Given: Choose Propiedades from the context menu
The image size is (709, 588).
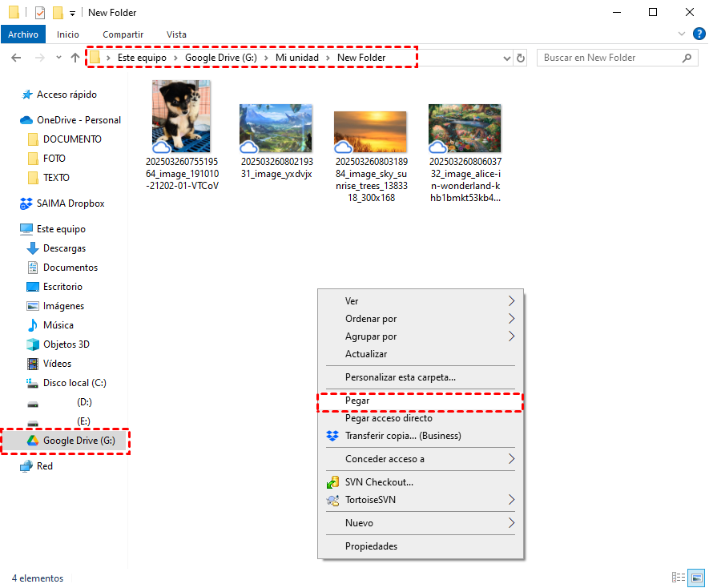Looking at the screenshot, I should (x=421, y=546).
